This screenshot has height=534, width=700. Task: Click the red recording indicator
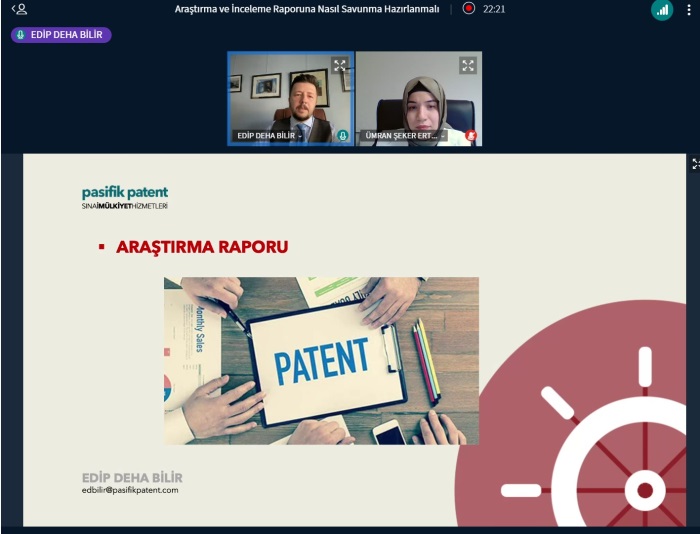point(469,8)
